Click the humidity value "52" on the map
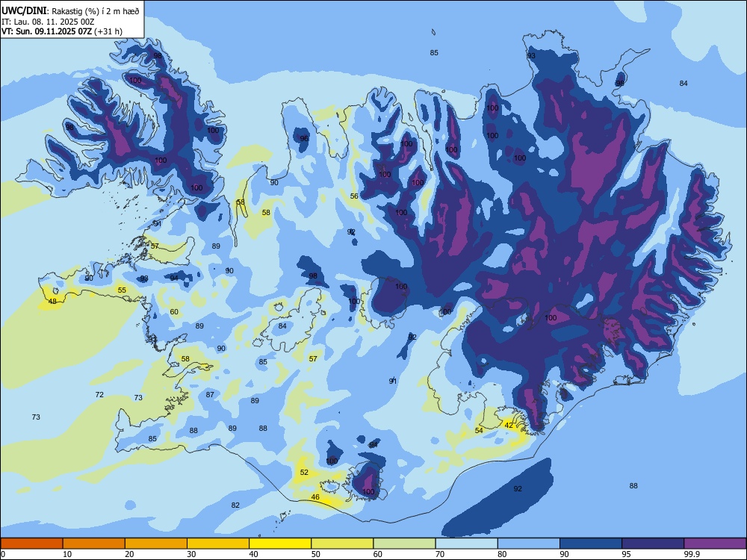 coord(304,473)
